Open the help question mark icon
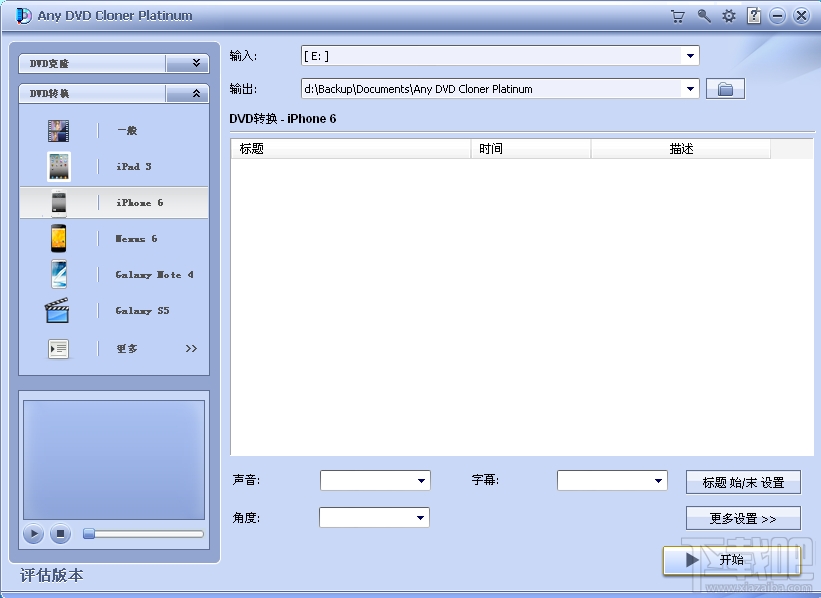 click(x=753, y=16)
